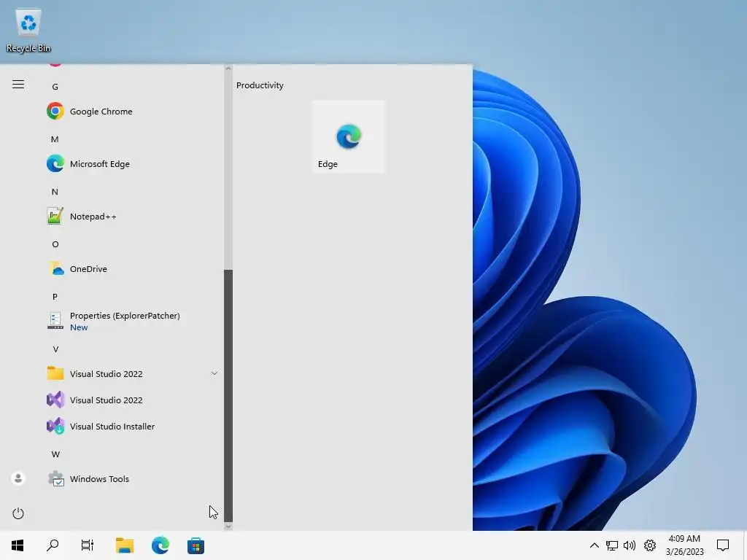The image size is (747, 560).
Task: Jump using the letter M header
Action: [x=55, y=139]
